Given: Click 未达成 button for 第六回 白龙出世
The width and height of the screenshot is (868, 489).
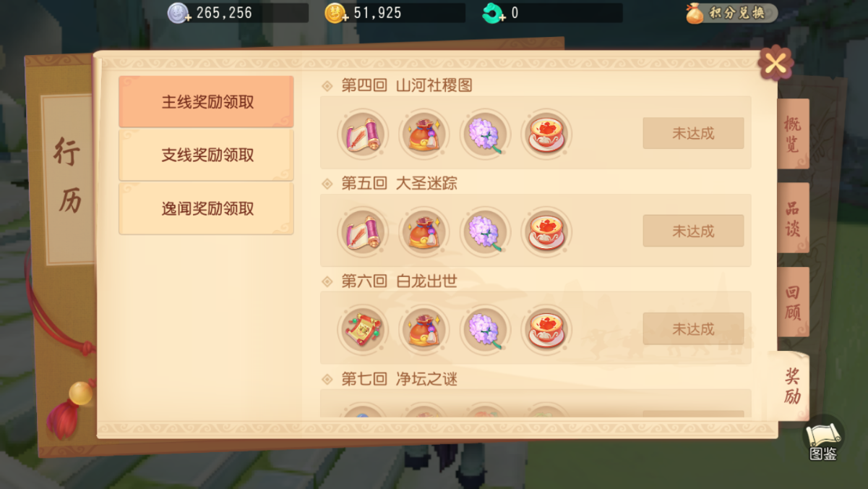Looking at the screenshot, I should tap(693, 329).
